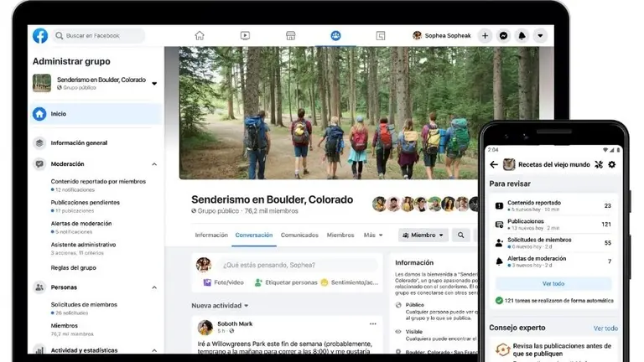
Task: Click the plus Create button
Action: (x=485, y=36)
